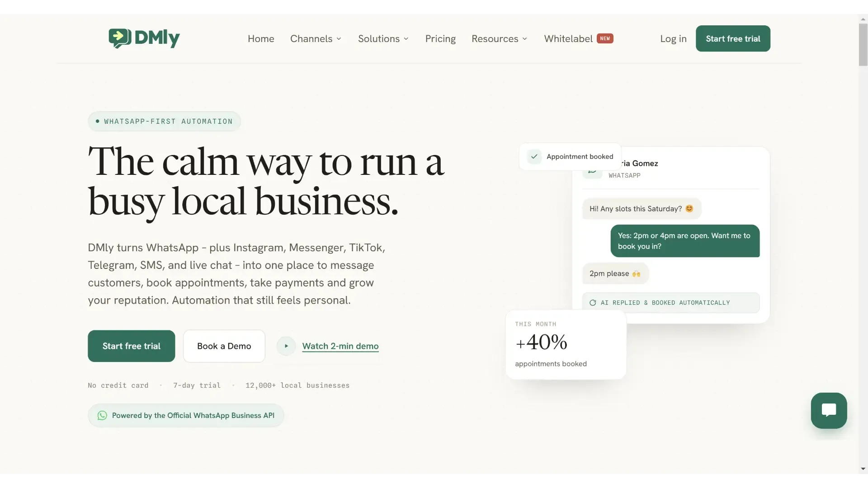Open the live chat widget bubble

pos(829,410)
